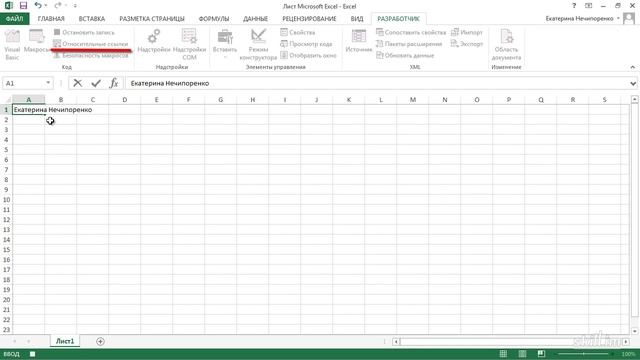Image resolution: width=640 pixels, height=360 pixels.
Task: Switch to the ГЛАВНАЯ tab
Action: (x=51, y=19)
